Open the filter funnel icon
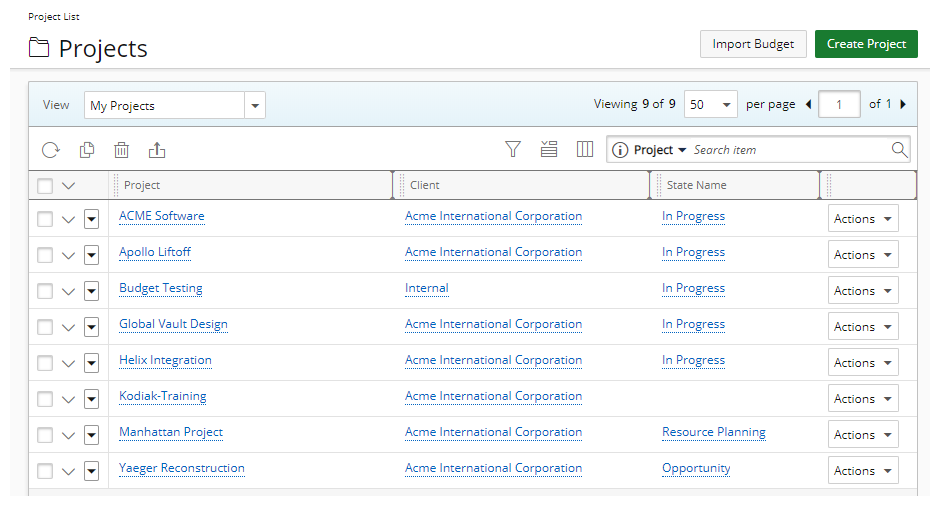 click(513, 149)
